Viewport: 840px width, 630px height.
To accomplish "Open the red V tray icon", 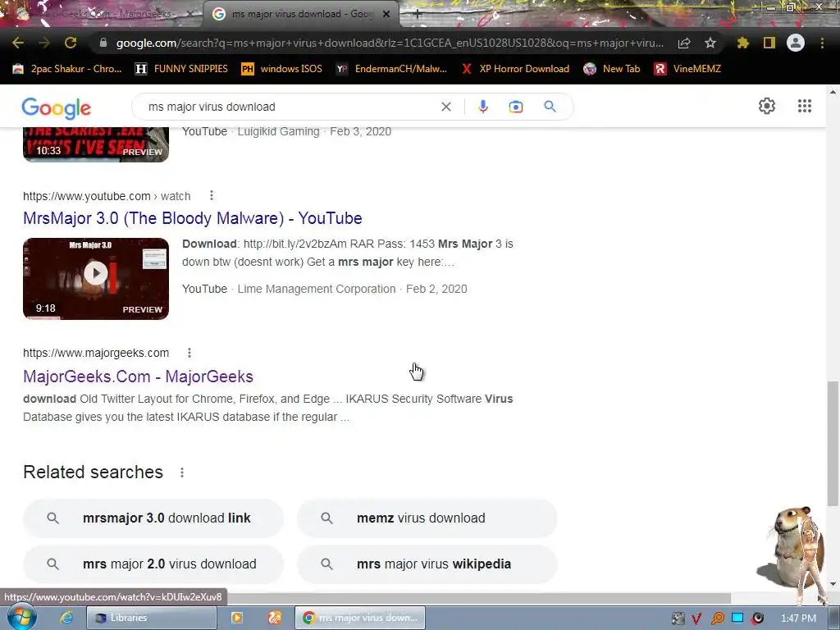I will point(696,619).
